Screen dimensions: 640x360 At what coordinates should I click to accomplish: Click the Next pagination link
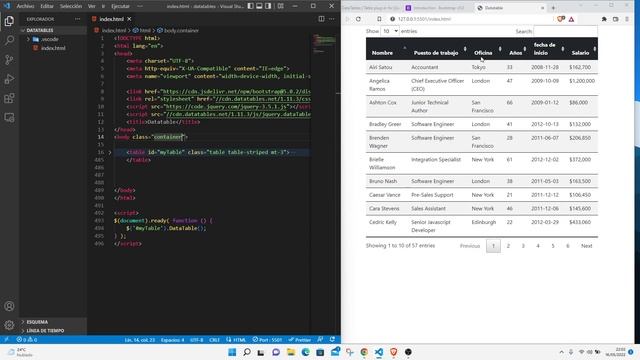point(587,246)
